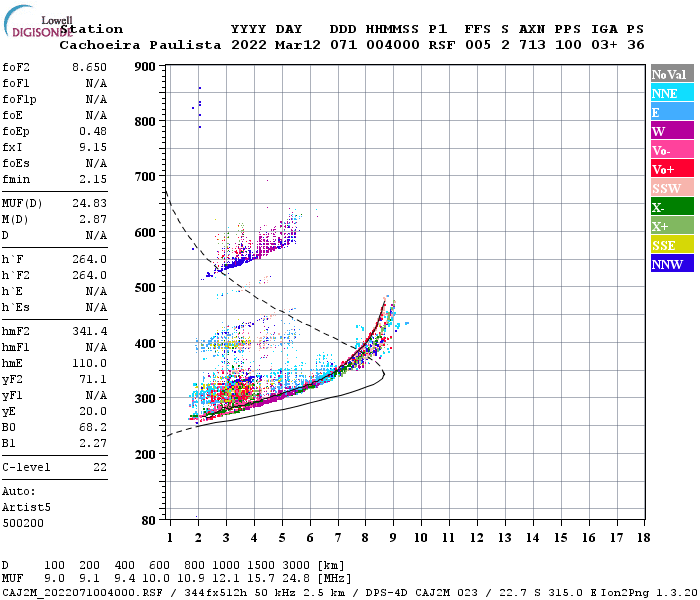Click the B0 value 68.2
The height and width of the screenshot is (600, 700).
pos(93,428)
